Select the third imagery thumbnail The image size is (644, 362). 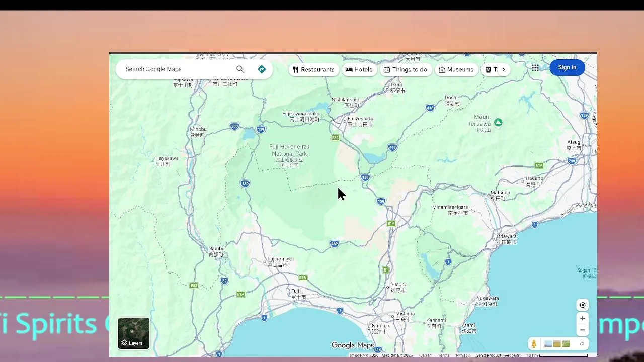(x=566, y=344)
